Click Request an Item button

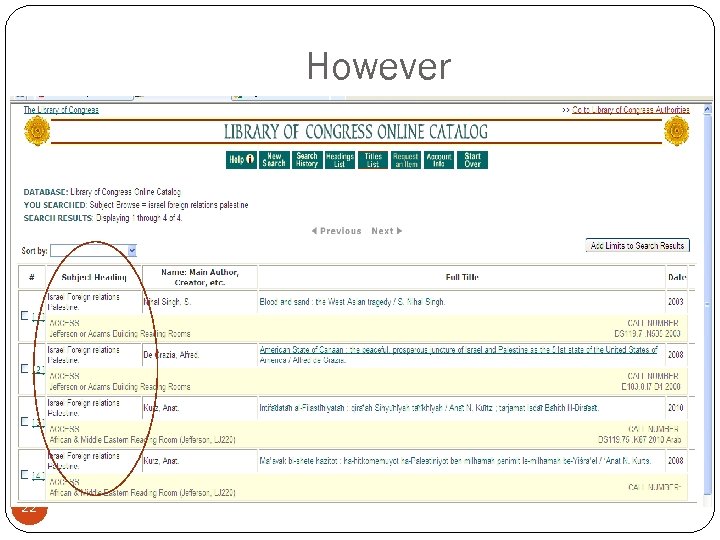click(x=406, y=160)
